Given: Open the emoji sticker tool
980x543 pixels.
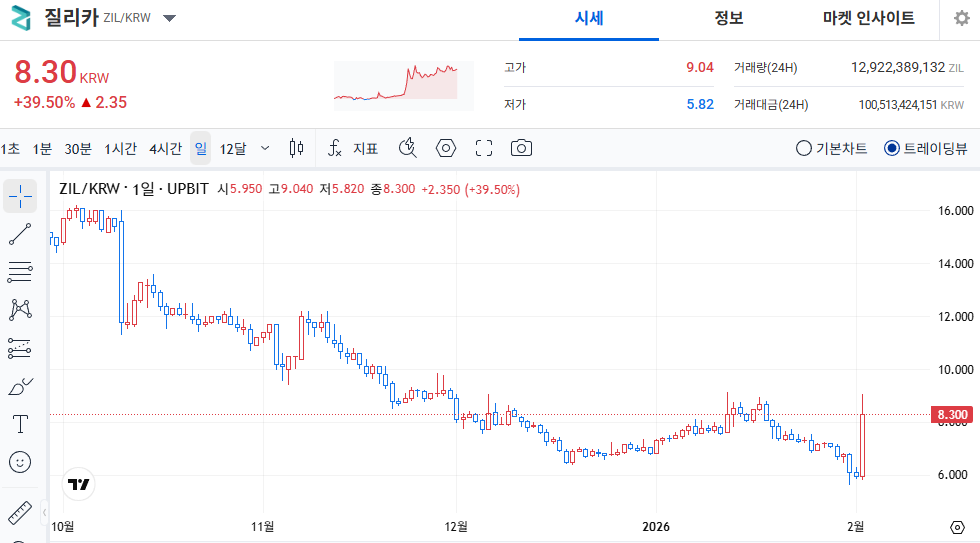Looking at the screenshot, I should 20,462.
